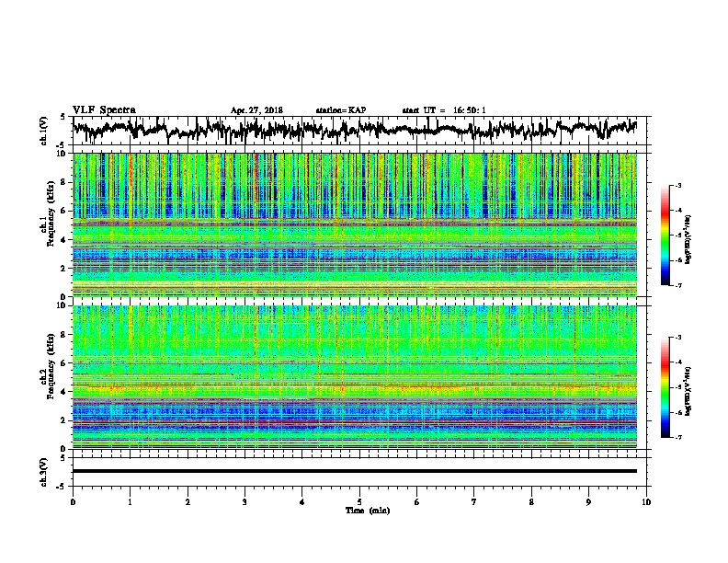This screenshot has width=728, height=563.
Task: Click tick label "5" on the time axis
Action: (x=359, y=502)
